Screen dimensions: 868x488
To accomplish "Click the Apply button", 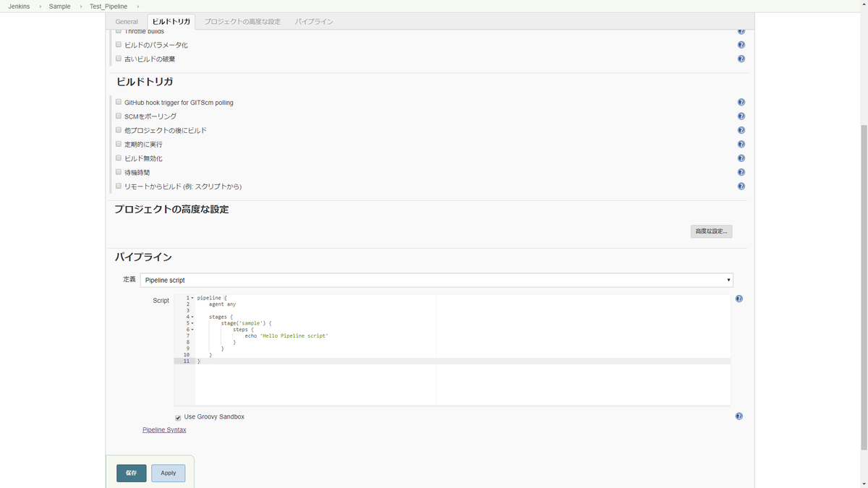I will point(168,473).
